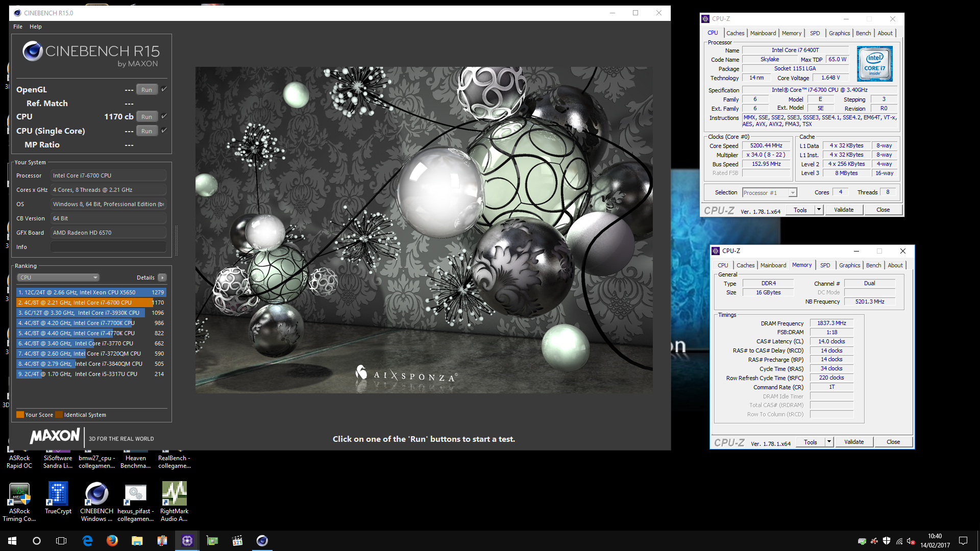The image size is (980, 551).
Task: Select SPD tab in bottom CPU-Z window
Action: [x=825, y=265]
